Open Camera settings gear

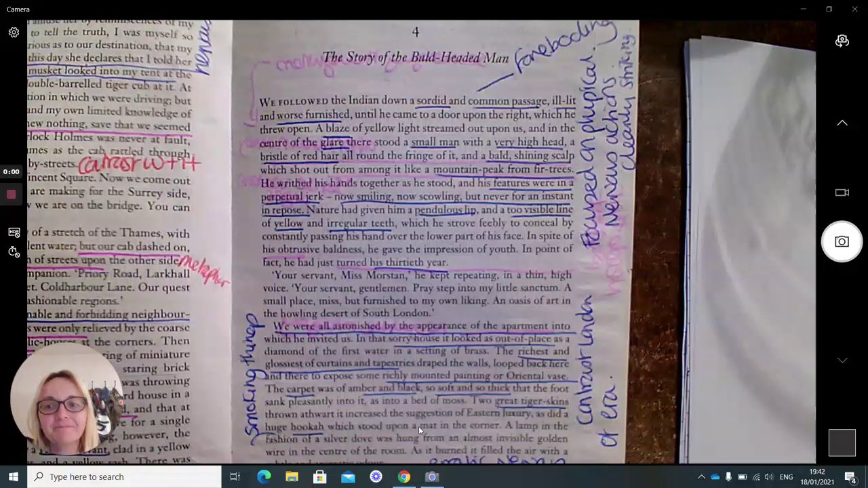pyautogui.click(x=14, y=33)
